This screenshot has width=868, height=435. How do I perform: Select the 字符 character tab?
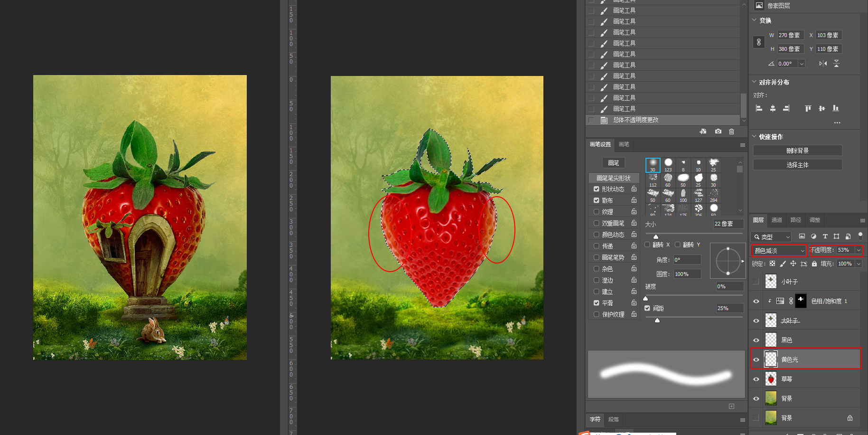[595, 419]
